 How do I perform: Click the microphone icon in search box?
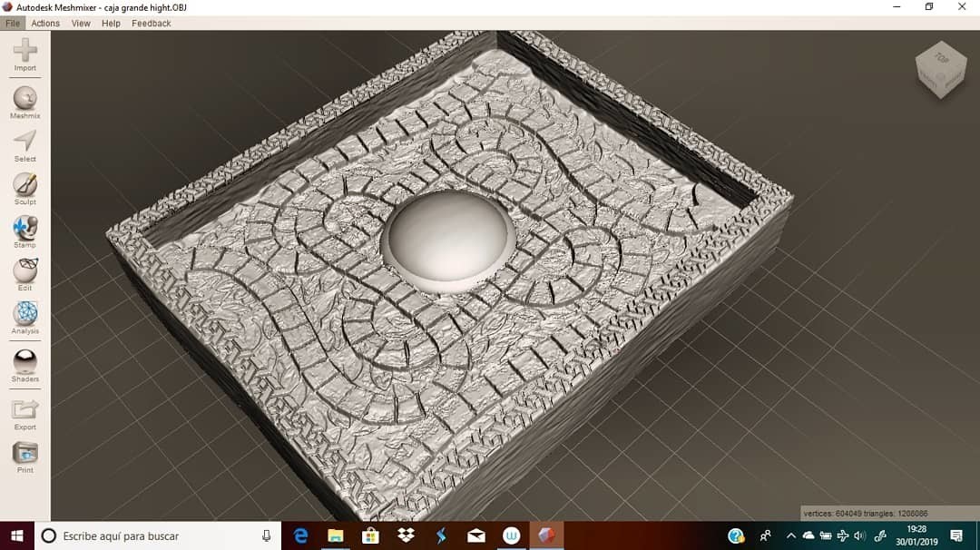pos(266,535)
